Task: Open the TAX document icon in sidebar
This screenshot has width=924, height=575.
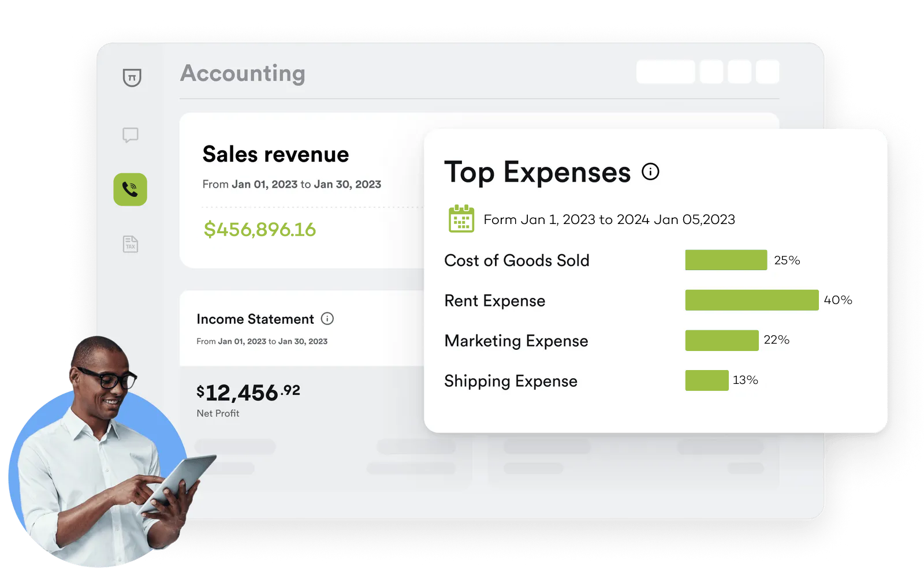Action: [131, 244]
